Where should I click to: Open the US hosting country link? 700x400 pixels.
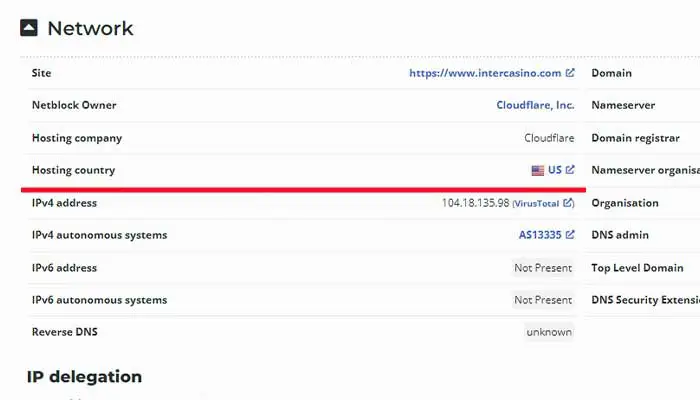555,170
